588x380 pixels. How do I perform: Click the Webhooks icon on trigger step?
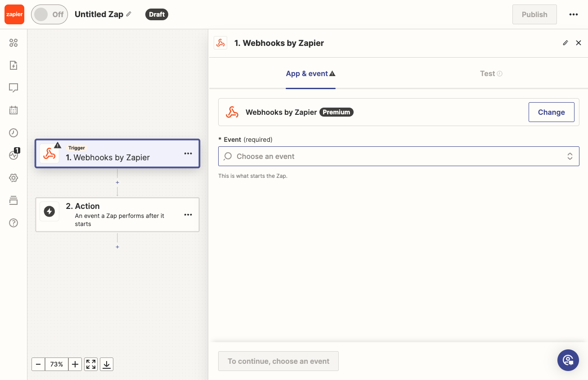[x=49, y=154]
